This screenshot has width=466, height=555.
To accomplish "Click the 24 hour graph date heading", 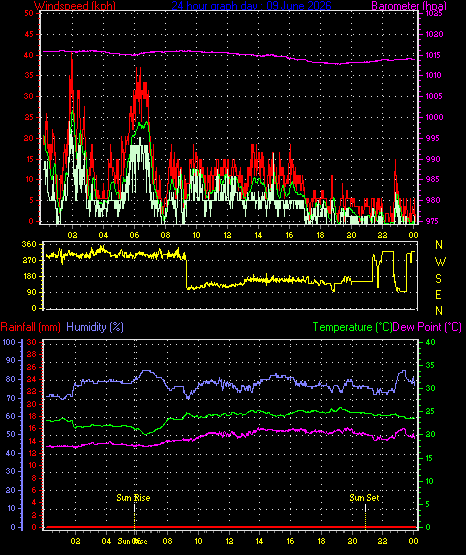I will point(252,5).
